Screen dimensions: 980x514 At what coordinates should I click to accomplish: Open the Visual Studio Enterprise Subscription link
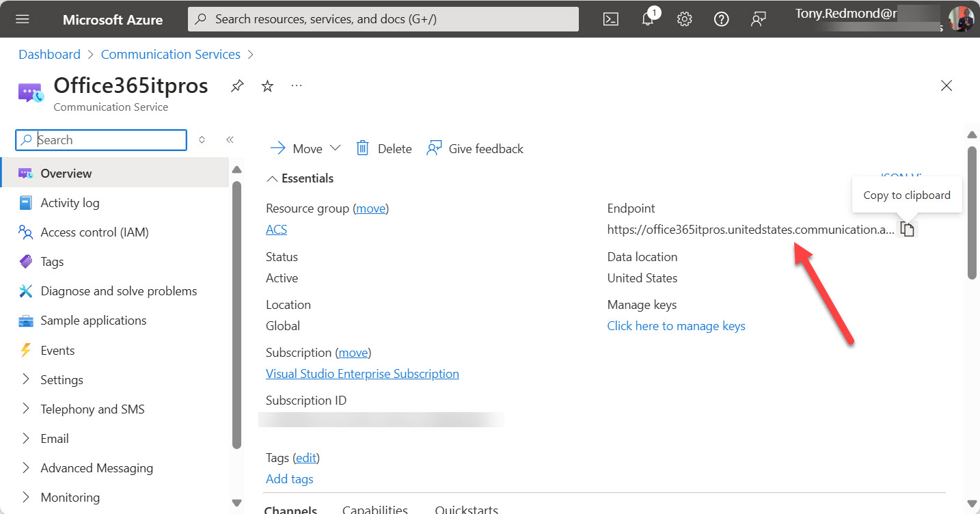click(362, 373)
